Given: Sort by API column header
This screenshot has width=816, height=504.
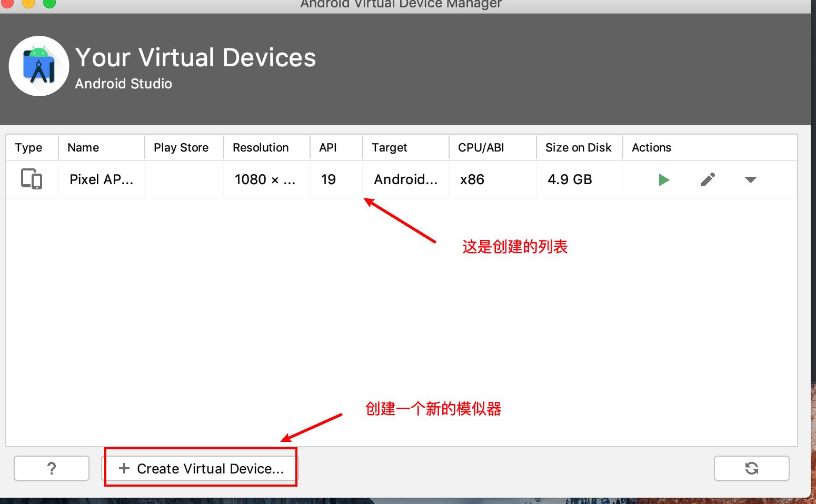Looking at the screenshot, I should click(336, 147).
